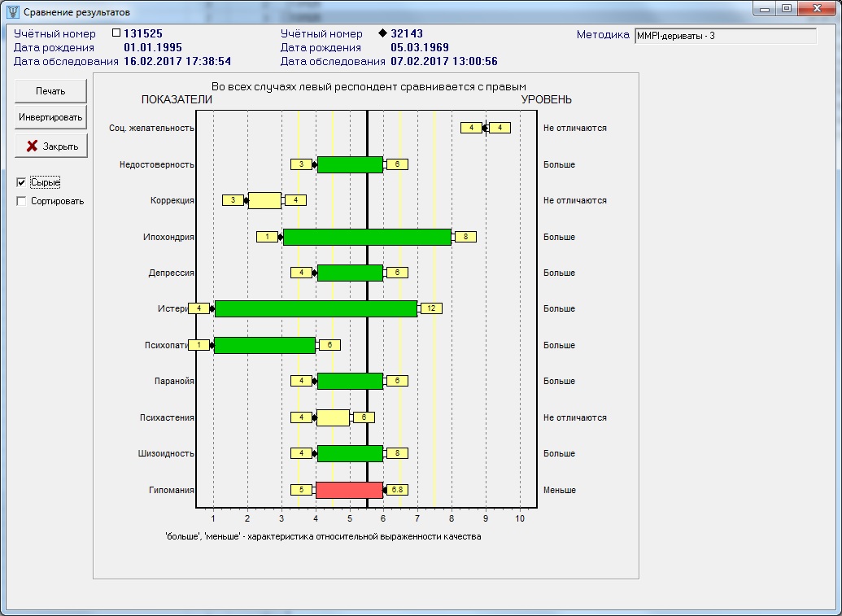This screenshot has width=842, height=616.
Task: Minimize the Сравнение результатов window
Action: 764,9
